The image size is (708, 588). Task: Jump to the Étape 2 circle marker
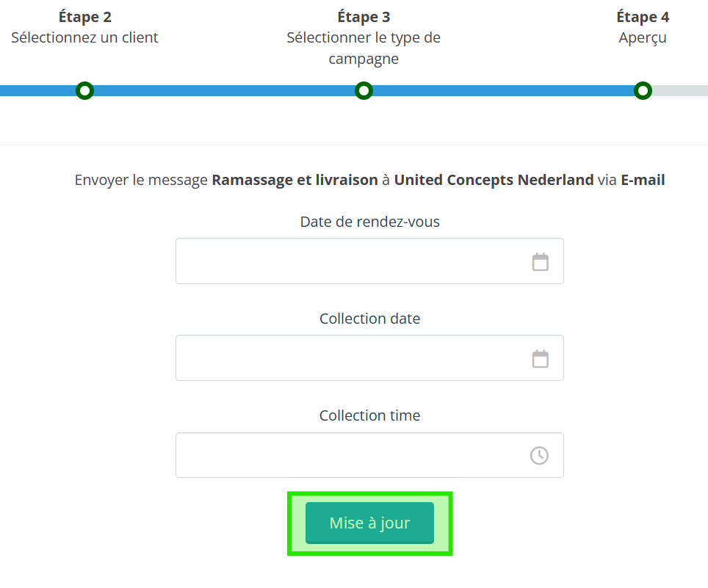point(84,91)
